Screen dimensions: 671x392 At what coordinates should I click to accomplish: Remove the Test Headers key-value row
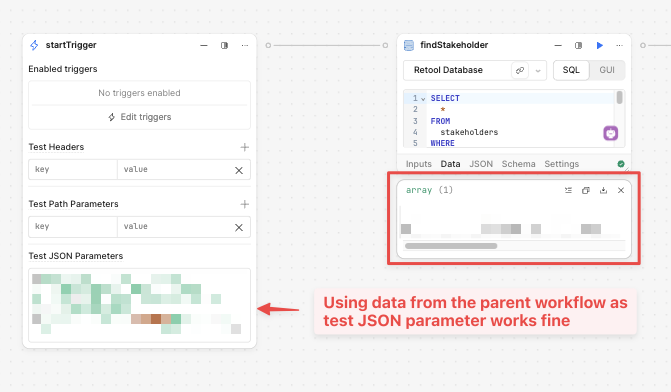tap(239, 170)
